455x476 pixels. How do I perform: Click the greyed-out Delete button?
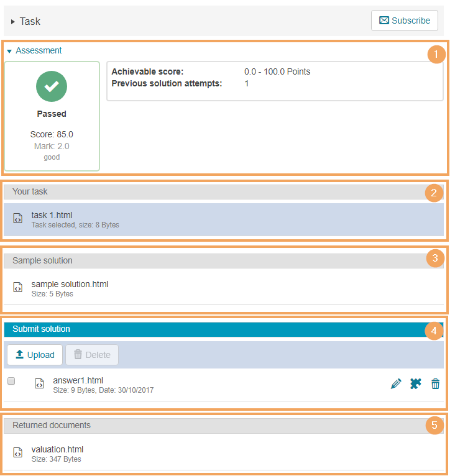point(92,355)
